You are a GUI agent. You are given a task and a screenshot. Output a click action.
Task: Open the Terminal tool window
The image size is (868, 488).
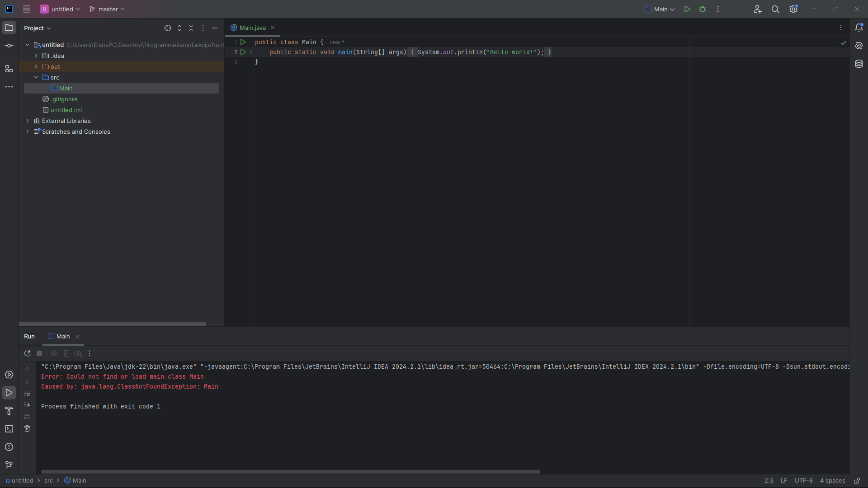click(9, 429)
